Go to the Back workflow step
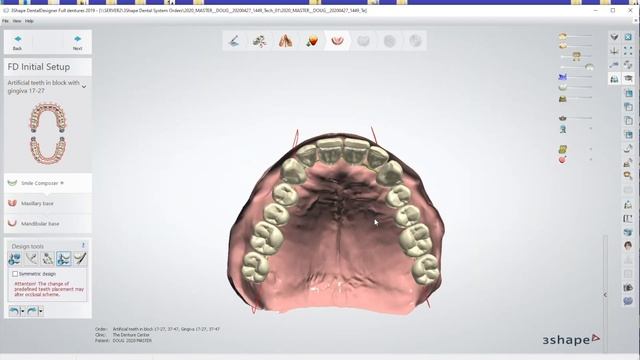Image resolution: width=640 pixels, height=360 pixels. click(18, 42)
